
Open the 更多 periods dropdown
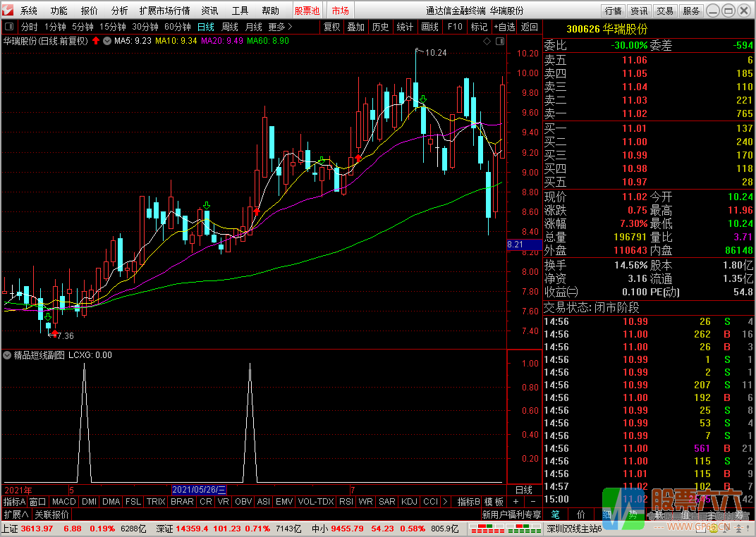(280, 27)
